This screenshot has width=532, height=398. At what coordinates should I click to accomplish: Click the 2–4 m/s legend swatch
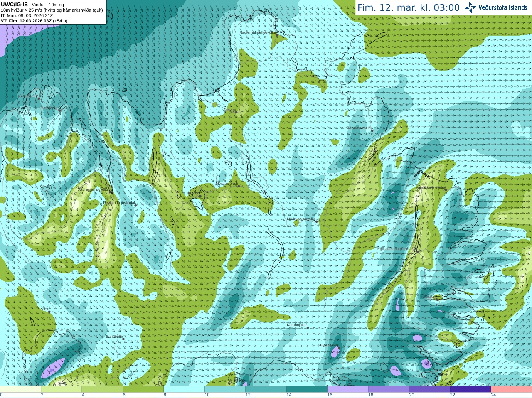click(62, 389)
